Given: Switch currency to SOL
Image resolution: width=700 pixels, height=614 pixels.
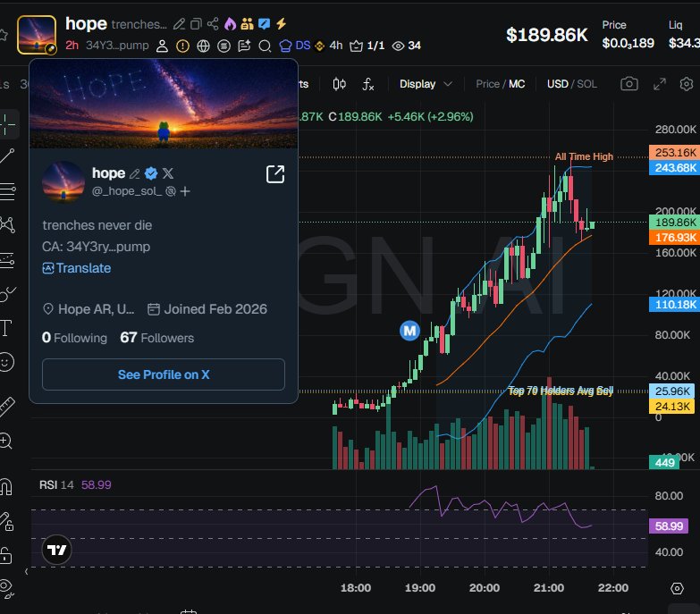Looking at the screenshot, I should [x=586, y=84].
